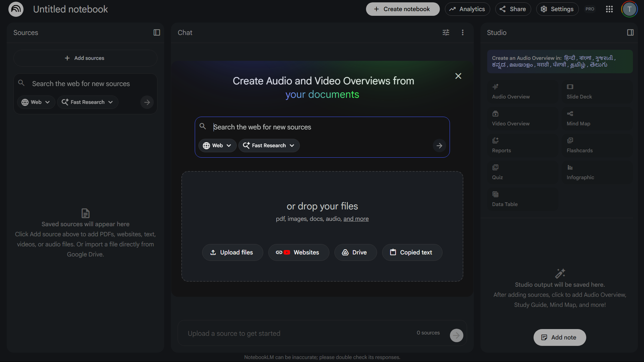Click the magic wand Studio output icon
Viewport: 644px width, 362px height.
[560, 273]
